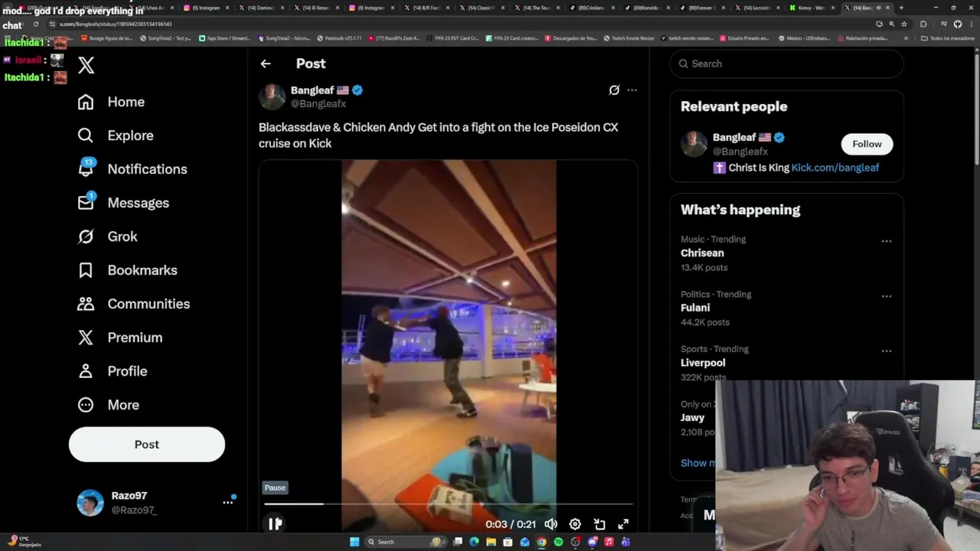
Task: Click the Grok explain icon on post
Action: (614, 90)
